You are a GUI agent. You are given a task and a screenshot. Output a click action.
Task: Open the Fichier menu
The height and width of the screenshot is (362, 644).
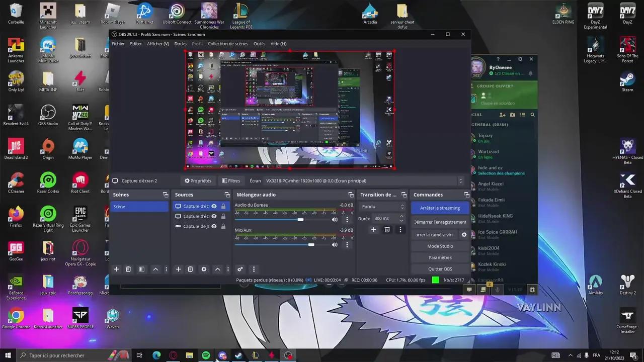[118, 44]
